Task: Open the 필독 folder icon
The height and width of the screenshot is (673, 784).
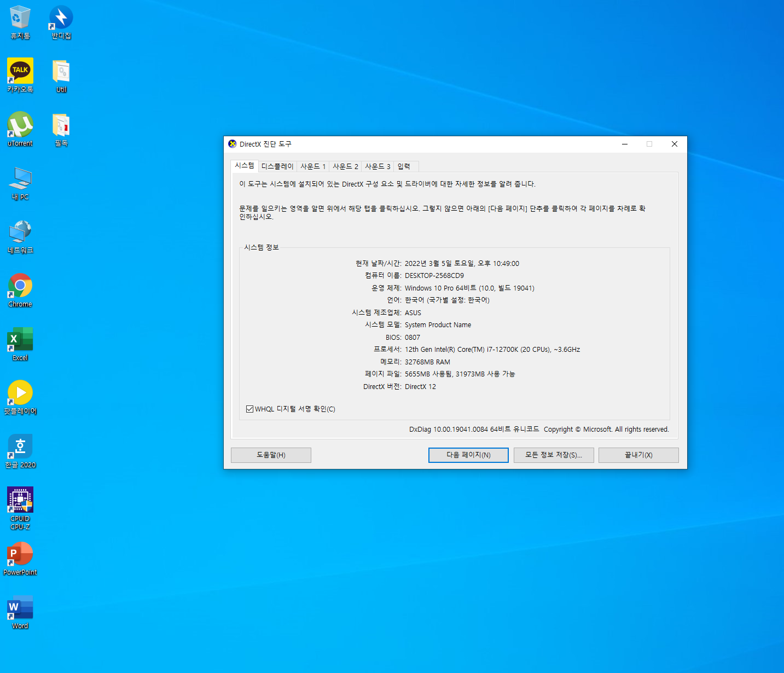Action: [61, 129]
